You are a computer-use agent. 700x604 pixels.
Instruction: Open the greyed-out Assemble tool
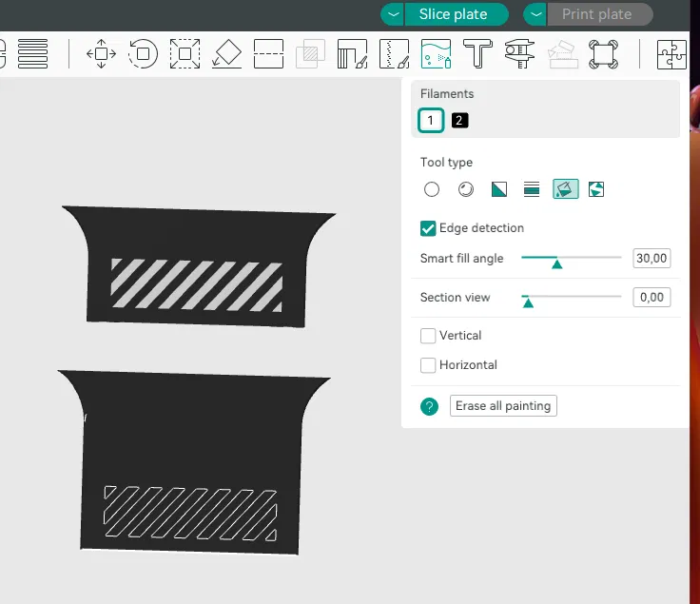[561, 54]
